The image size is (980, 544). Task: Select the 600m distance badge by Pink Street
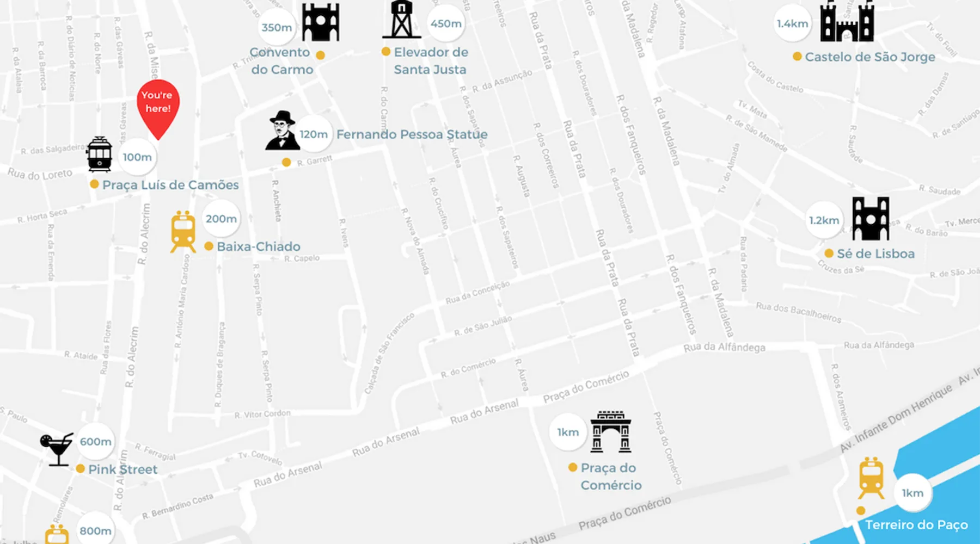(x=96, y=442)
